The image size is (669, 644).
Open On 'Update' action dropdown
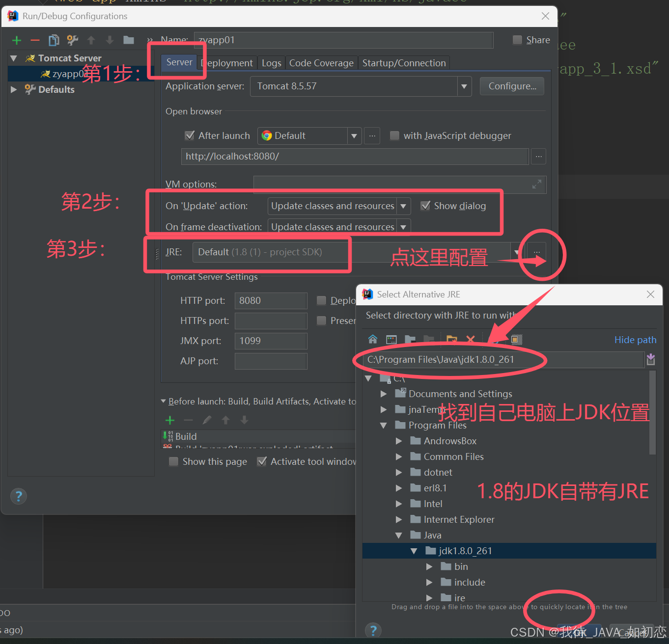tap(403, 206)
